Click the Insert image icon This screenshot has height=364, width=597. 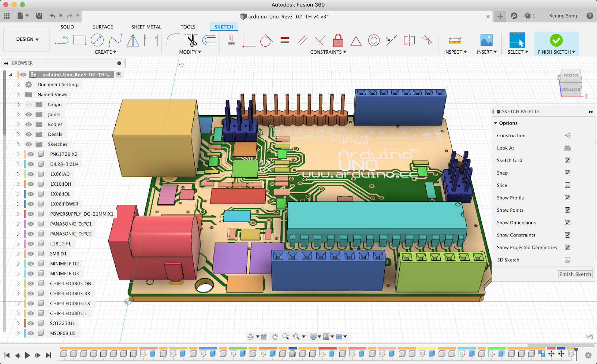pos(487,40)
